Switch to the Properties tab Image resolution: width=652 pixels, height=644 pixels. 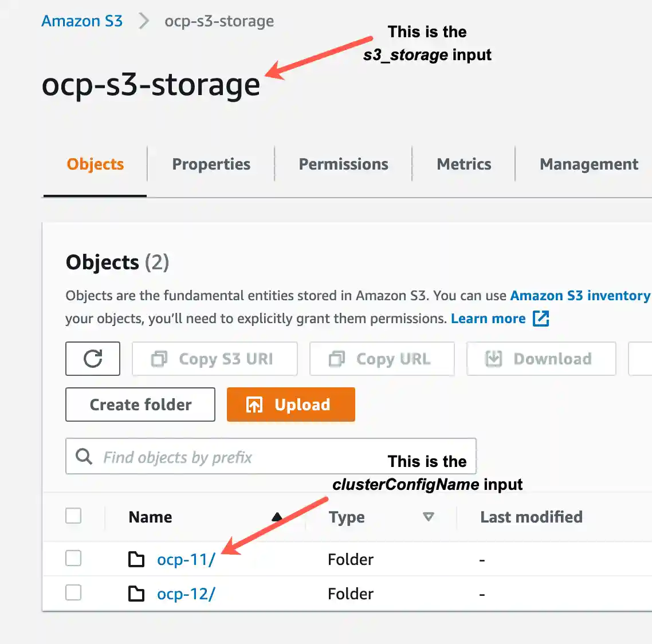coord(211,164)
